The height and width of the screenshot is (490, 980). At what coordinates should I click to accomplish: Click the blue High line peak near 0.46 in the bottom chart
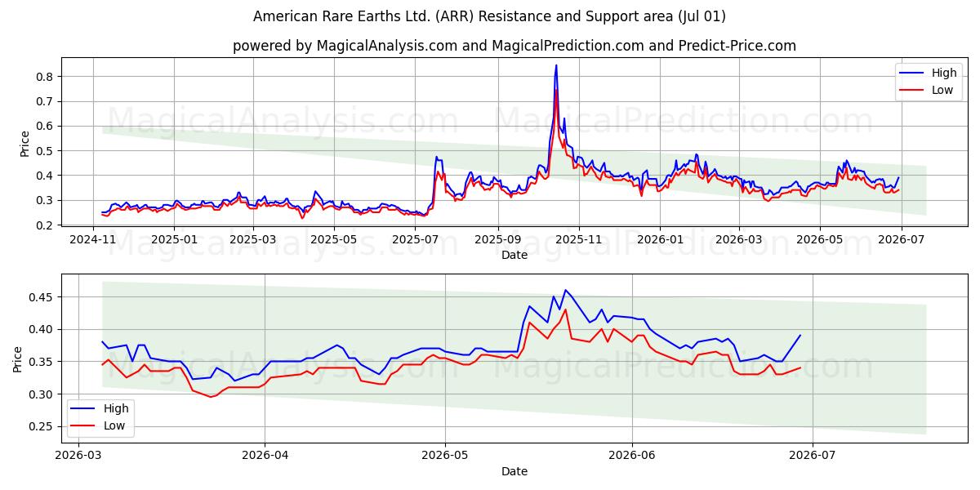(x=565, y=290)
